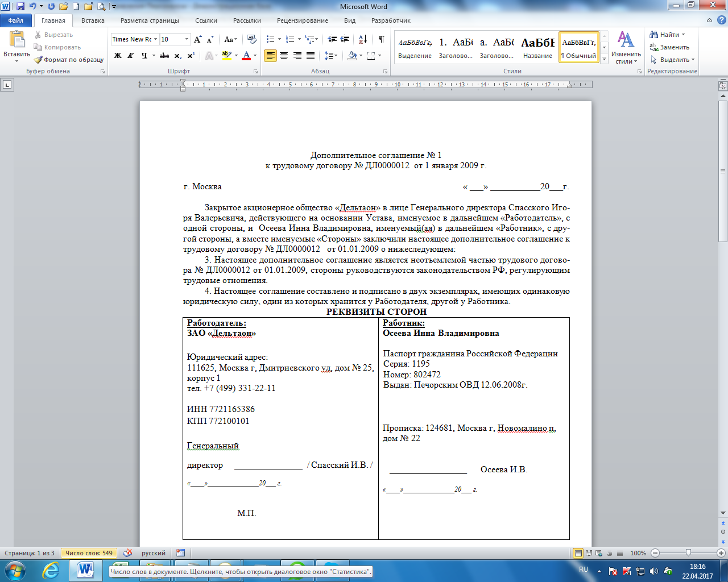The width and height of the screenshot is (728, 582).
Task: Toggle Underline (Ч) formatting
Action: pyautogui.click(x=144, y=56)
